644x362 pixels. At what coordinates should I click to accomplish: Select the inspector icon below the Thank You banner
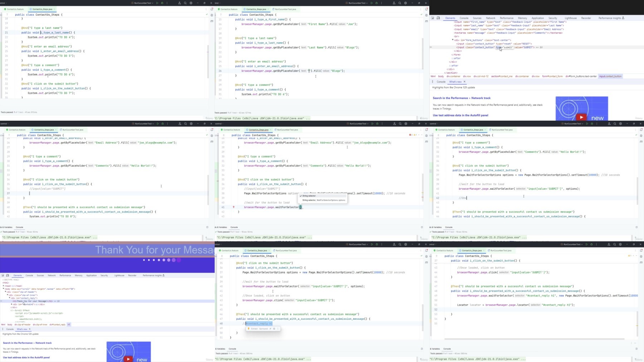point(3,275)
